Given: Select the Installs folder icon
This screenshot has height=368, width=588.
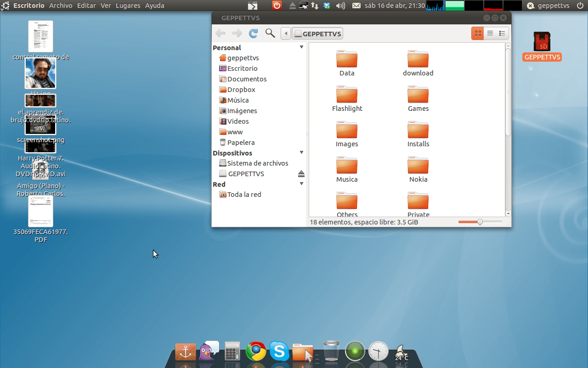Looking at the screenshot, I should click(x=418, y=130).
